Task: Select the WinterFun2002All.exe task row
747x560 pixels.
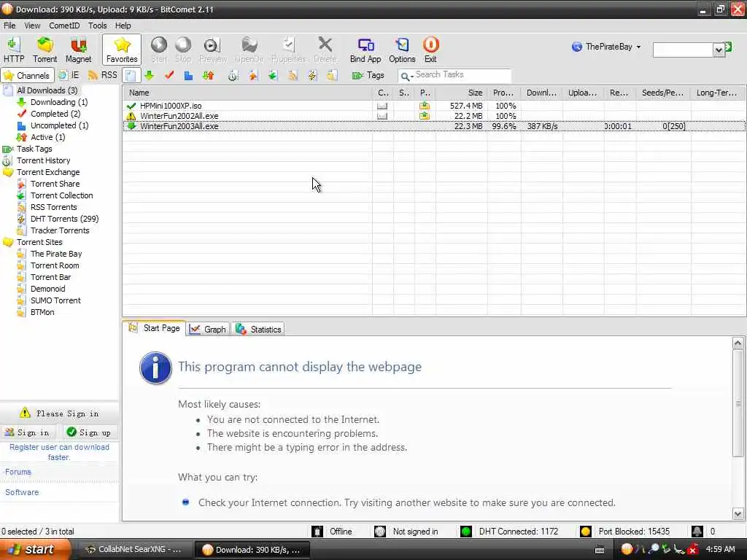Action: [x=433, y=116]
